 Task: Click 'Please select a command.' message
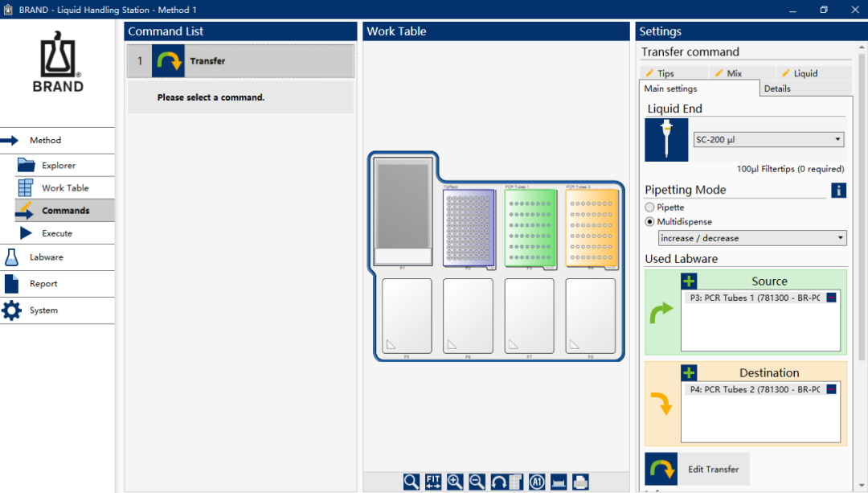point(211,97)
